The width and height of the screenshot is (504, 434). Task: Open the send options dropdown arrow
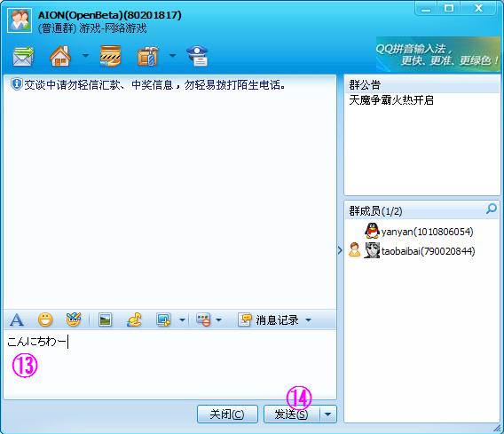point(327,414)
